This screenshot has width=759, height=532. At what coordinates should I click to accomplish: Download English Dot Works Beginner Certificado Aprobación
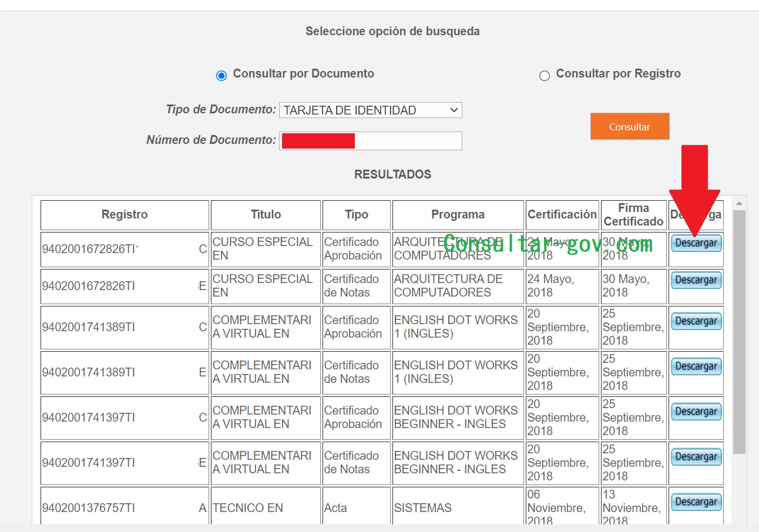point(696,412)
